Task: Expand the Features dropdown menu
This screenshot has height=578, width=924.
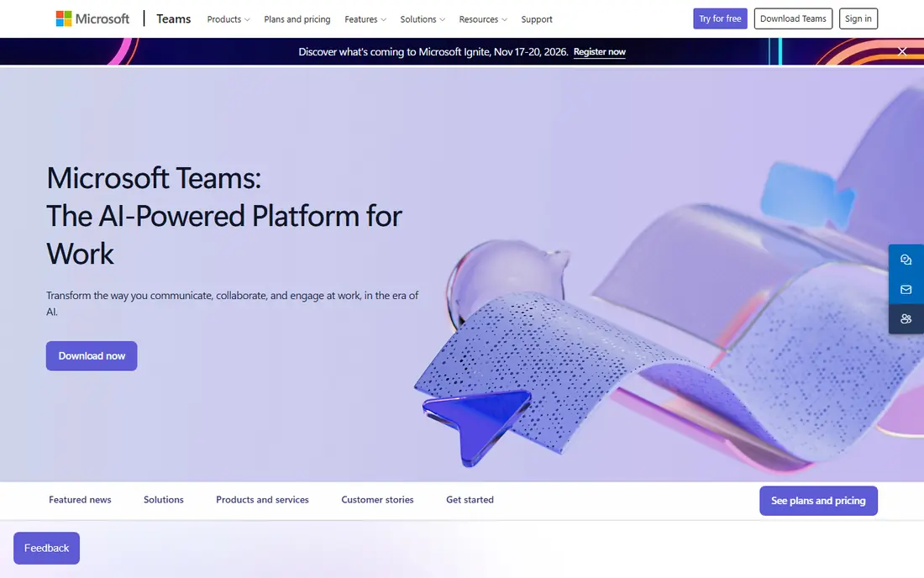Action: (x=365, y=19)
